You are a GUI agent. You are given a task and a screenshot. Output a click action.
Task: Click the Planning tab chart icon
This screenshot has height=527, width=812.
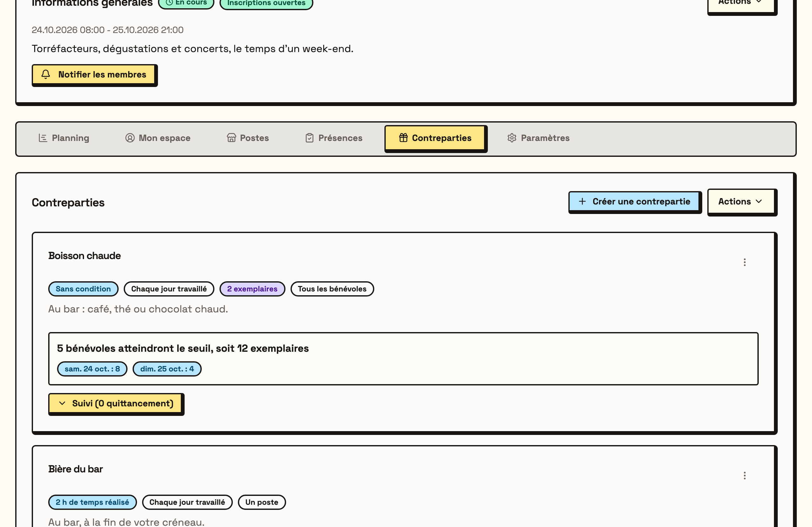pos(43,138)
